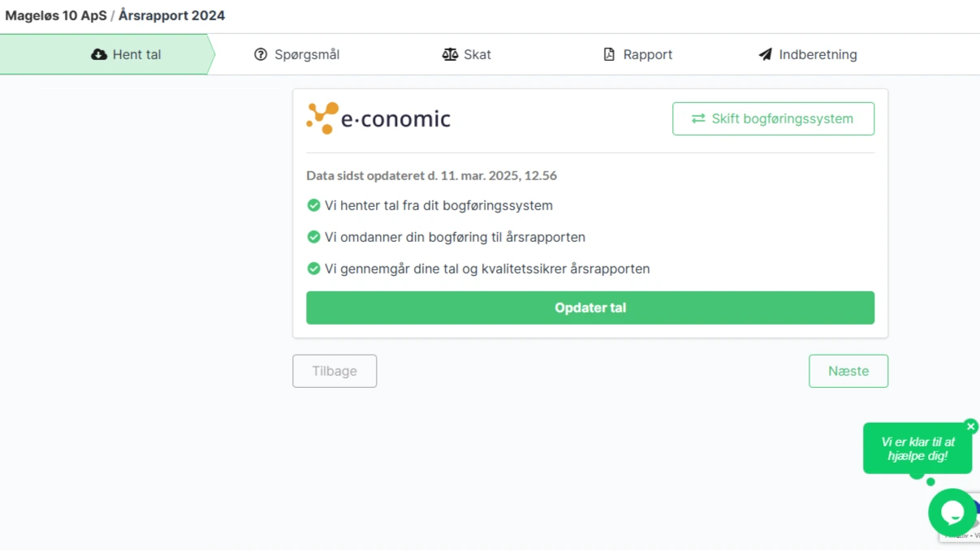Click the 'Årsrapport 2024' breadcrumb text
980x551 pixels.
172,15
